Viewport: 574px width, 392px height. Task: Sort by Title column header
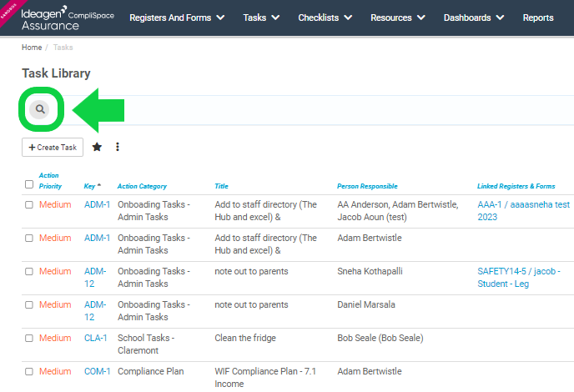(x=221, y=186)
